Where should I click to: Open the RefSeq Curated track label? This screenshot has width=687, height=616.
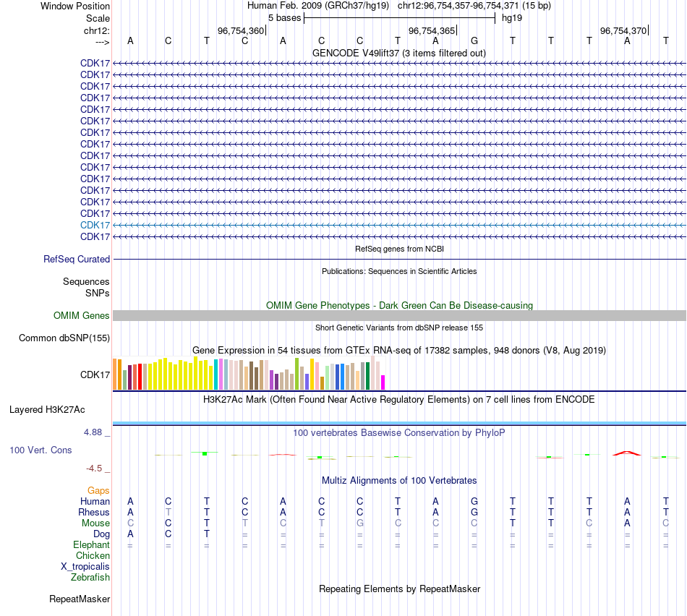[76, 260]
